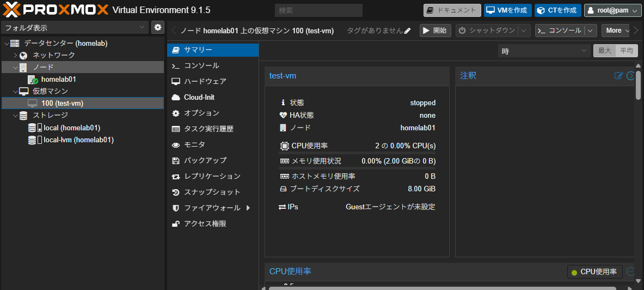
Task: Open the shutdown dropdown arrow
Action: click(x=524, y=31)
